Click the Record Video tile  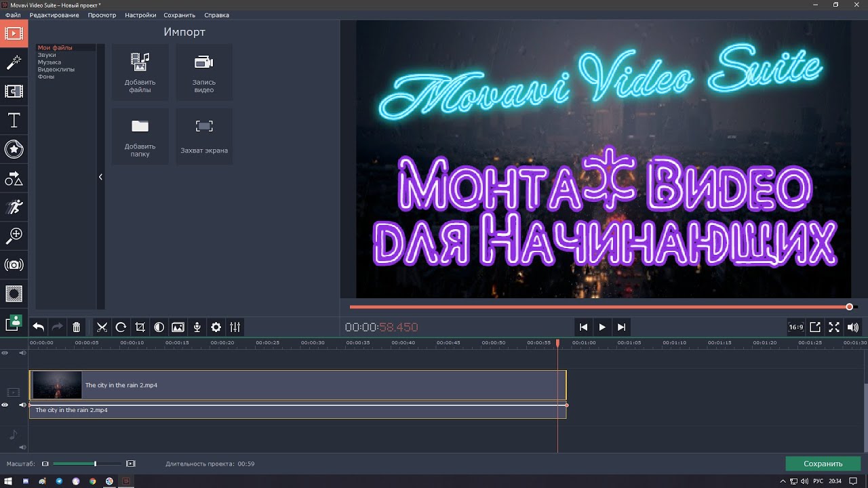click(204, 73)
